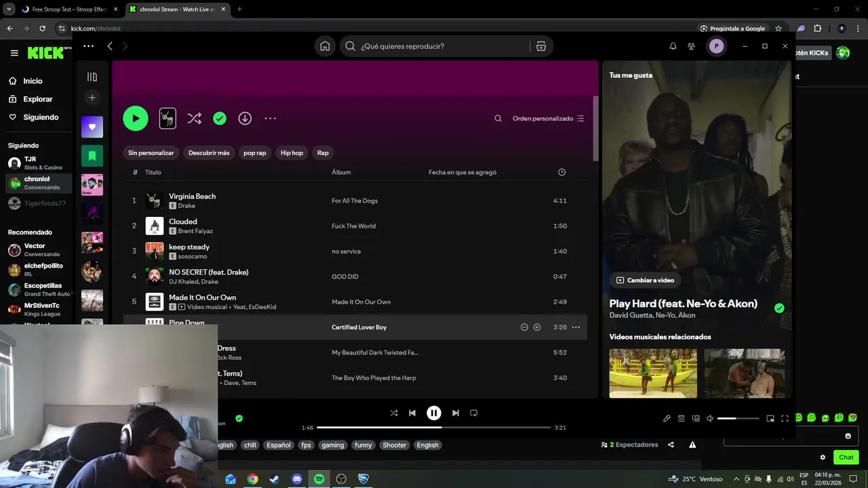868x488 pixels.
Task: Play the Virginia Beach track row
Action: point(355,201)
